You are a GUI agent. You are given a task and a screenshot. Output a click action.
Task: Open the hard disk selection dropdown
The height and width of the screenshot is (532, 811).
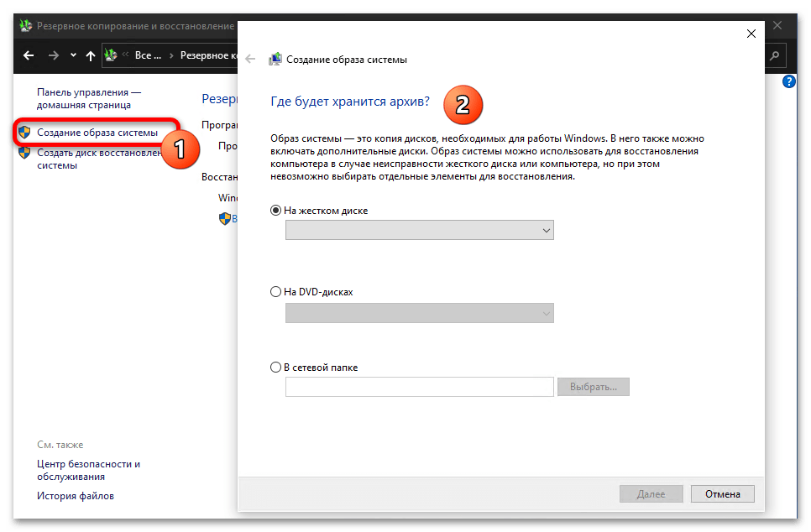(419, 230)
